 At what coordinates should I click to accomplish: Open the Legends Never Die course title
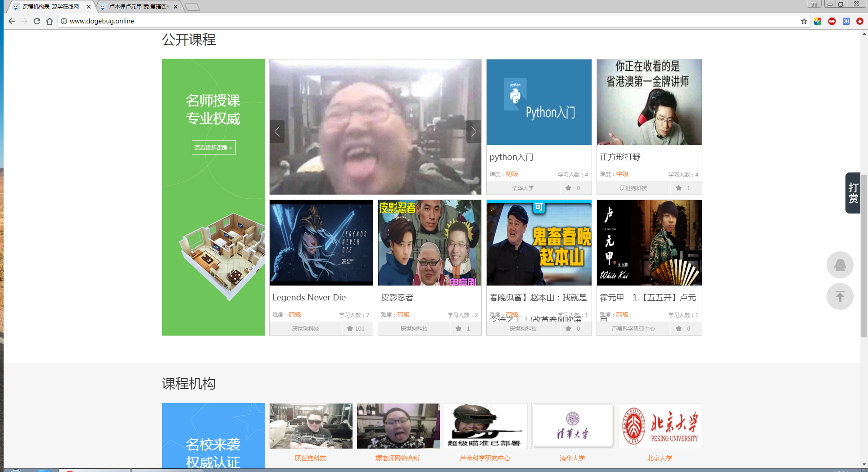[x=309, y=298]
